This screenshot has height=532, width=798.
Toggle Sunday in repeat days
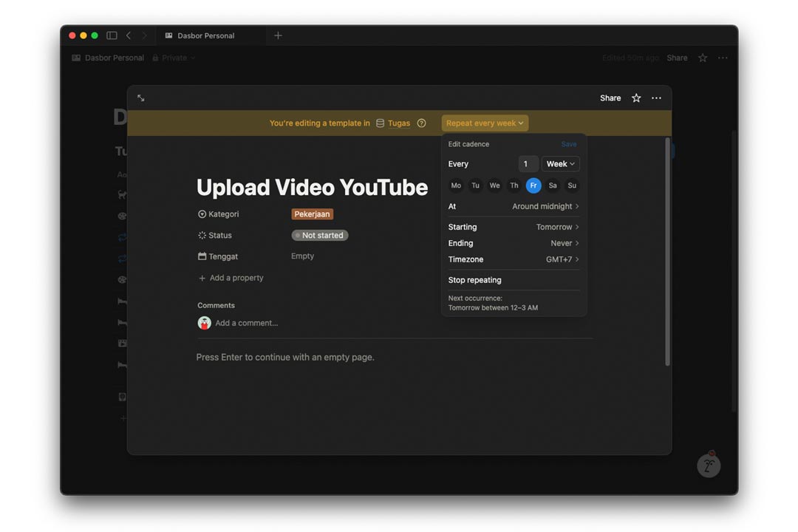pyautogui.click(x=572, y=185)
